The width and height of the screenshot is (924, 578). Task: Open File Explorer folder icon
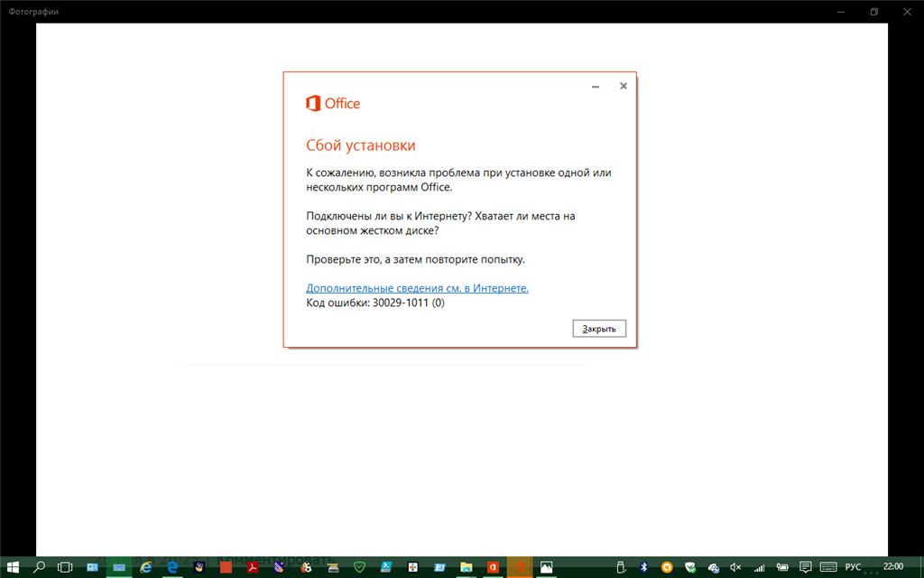467,567
